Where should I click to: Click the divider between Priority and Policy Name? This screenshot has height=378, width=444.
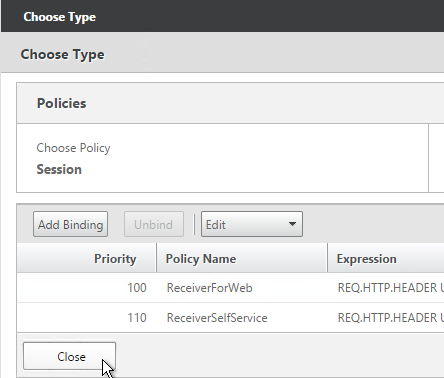156,258
